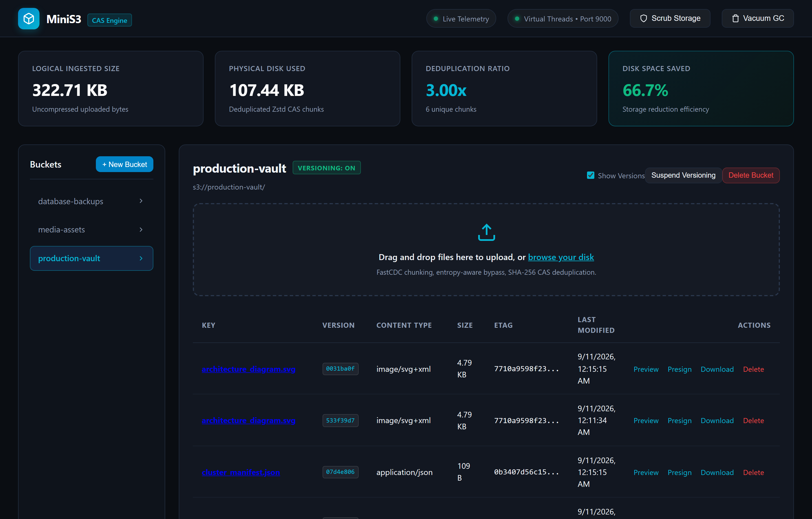812x519 pixels.
Task: Open the browse your disk link
Action: [x=561, y=257]
